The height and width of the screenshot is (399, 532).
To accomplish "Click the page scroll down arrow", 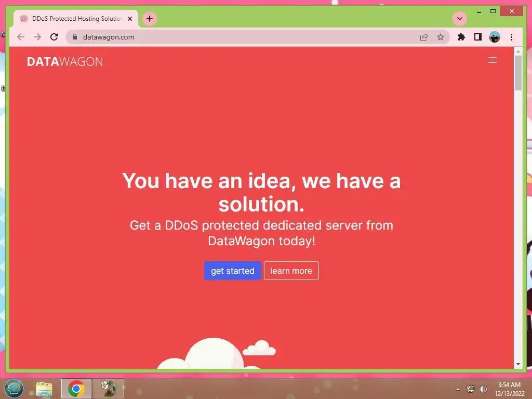I will [x=518, y=364].
